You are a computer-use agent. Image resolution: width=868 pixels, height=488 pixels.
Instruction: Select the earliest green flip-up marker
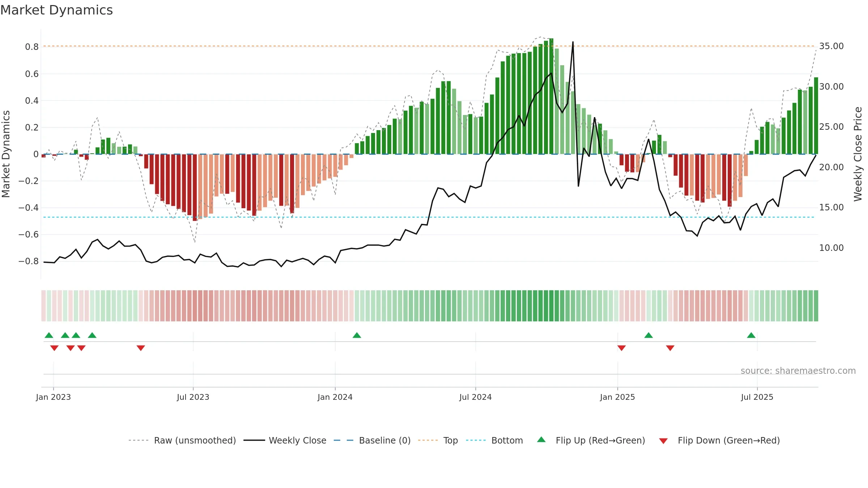pyautogui.click(x=49, y=335)
